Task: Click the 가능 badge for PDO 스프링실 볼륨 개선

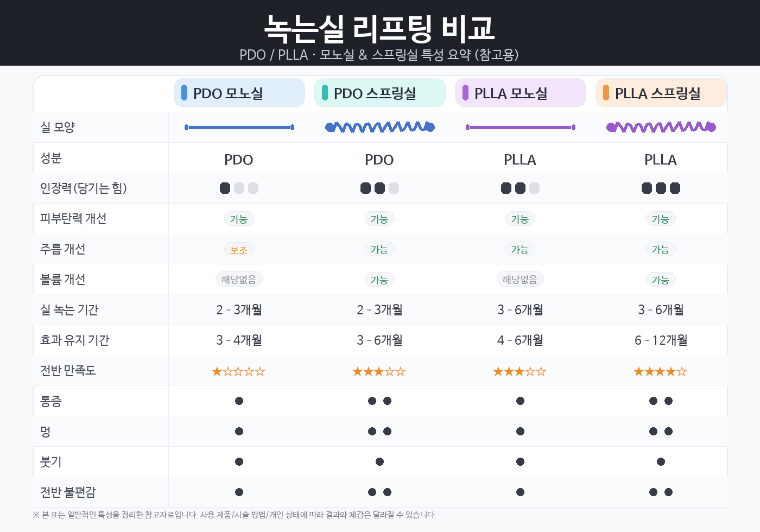Action: 379,280
